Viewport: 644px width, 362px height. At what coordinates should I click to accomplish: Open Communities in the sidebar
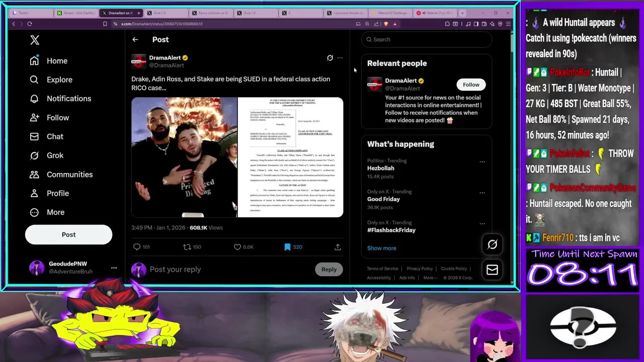(61, 174)
